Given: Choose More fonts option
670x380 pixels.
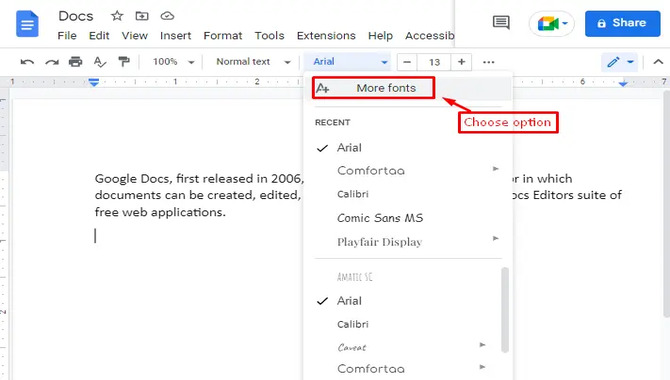Looking at the screenshot, I should (x=373, y=88).
